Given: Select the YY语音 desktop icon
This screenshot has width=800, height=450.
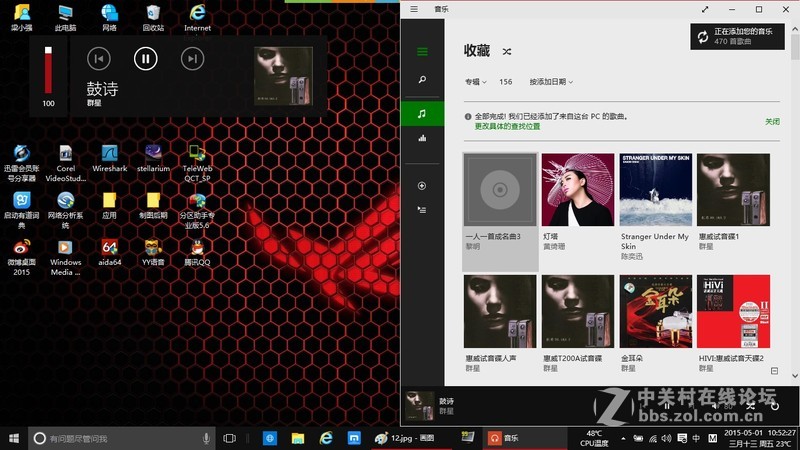Looking at the screenshot, I should coord(153,253).
